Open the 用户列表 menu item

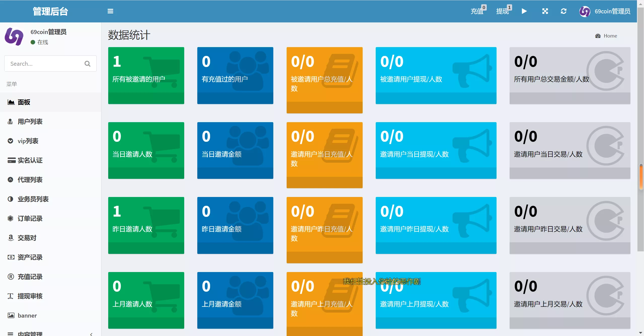coord(30,121)
